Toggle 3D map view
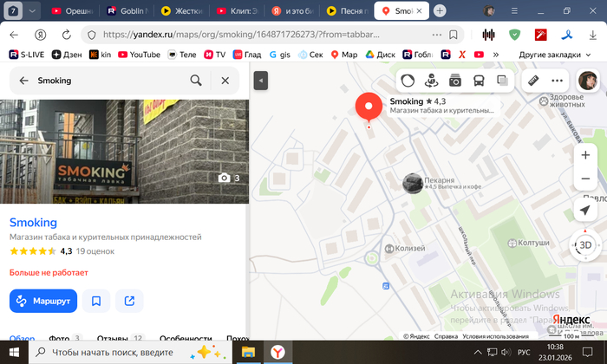The image size is (607, 364). pyautogui.click(x=587, y=245)
